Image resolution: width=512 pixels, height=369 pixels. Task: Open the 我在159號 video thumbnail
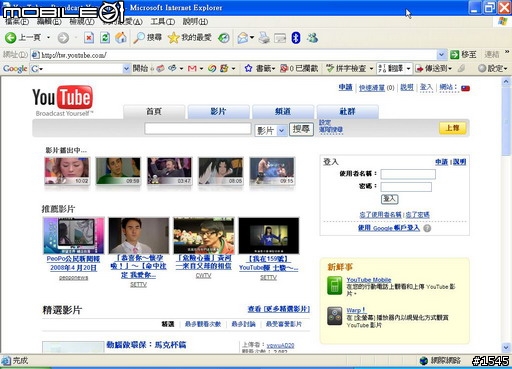pyautogui.click(x=269, y=235)
